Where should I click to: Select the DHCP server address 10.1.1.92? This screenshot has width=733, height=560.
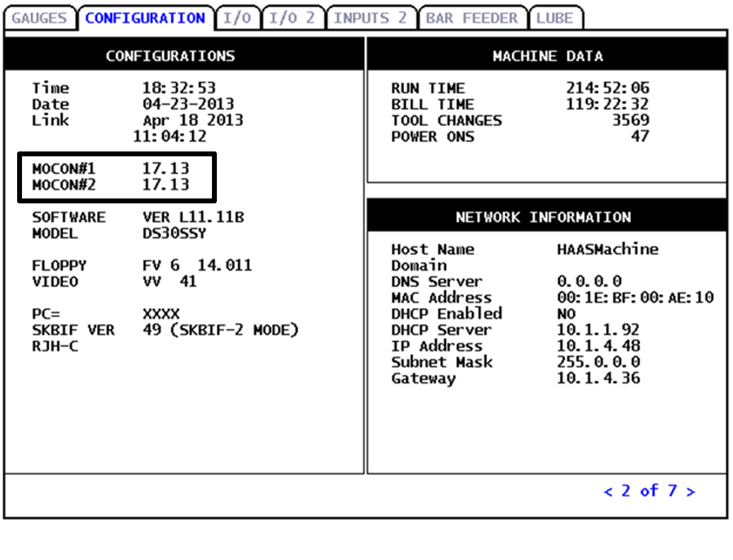599,330
